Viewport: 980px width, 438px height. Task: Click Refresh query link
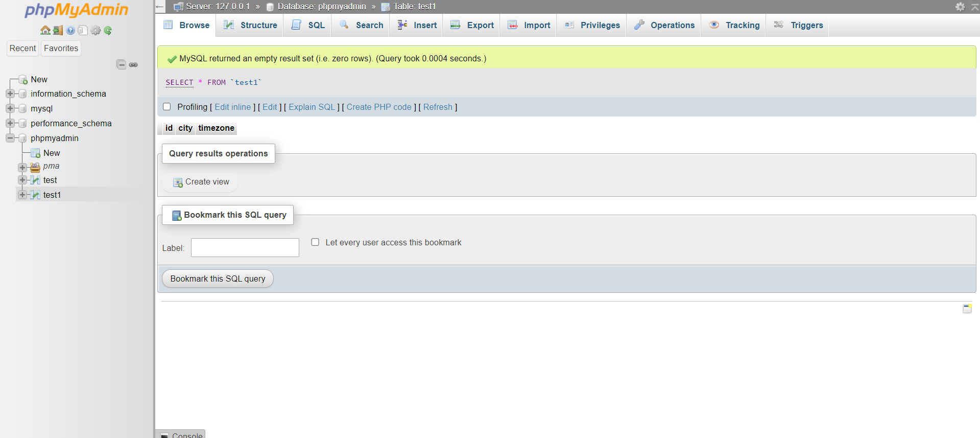(x=438, y=107)
